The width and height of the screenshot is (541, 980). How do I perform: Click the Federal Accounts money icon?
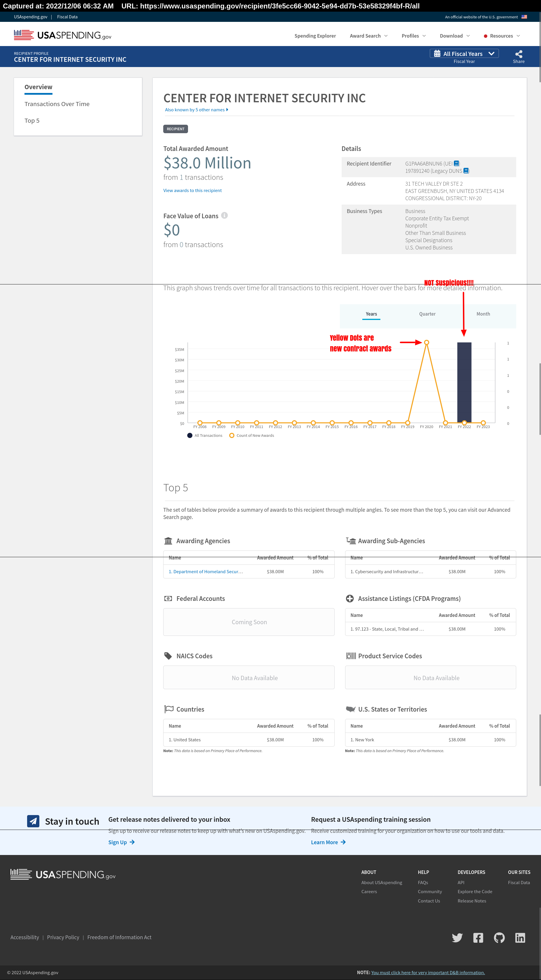pos(168,599)
